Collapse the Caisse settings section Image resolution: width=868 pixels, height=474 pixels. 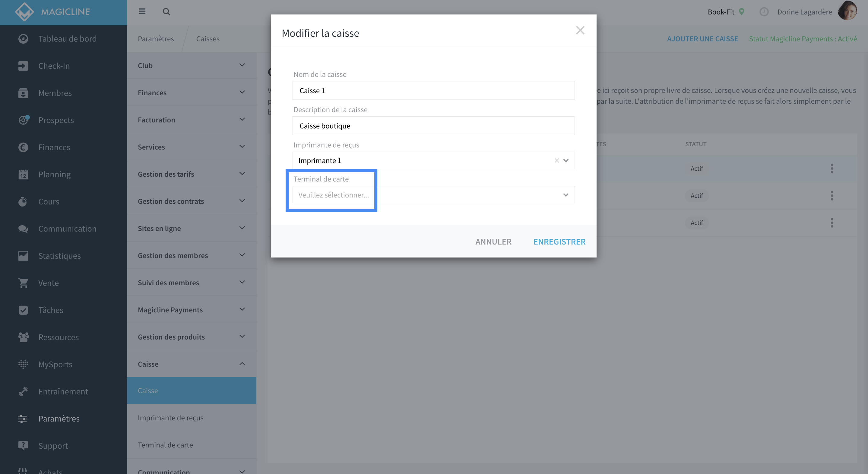pos(192,364)
